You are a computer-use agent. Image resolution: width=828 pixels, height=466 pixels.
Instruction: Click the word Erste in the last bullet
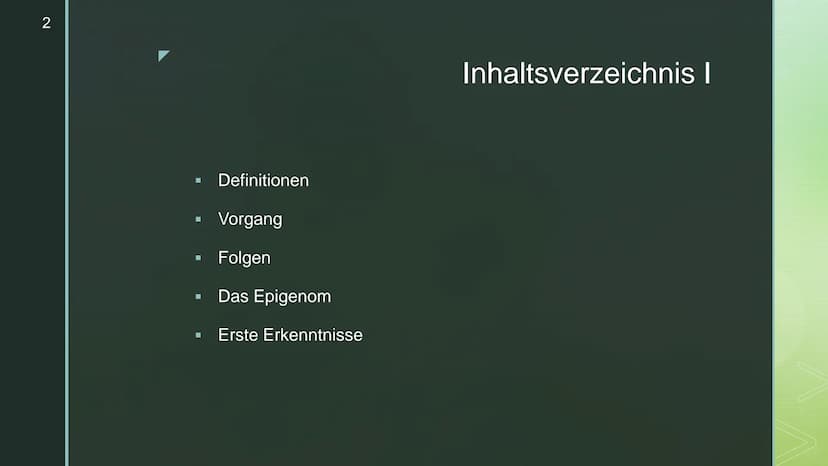tap(238, 335)
